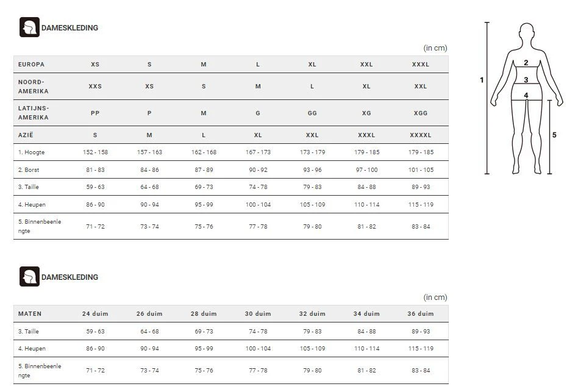
Task: Click the 30 duim column header
Action: pyautogui.click(x=258, y=314)
